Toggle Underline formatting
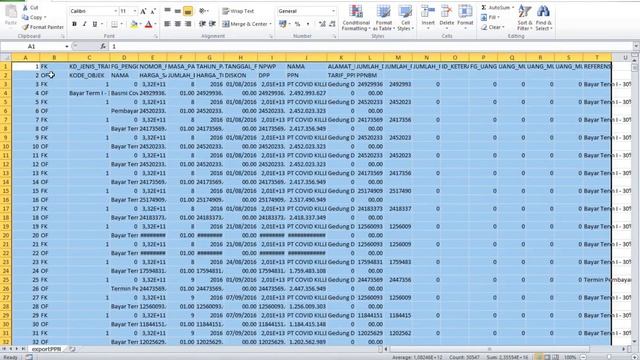Viewport: 640px width, 360px height. (x=95, y=24)
